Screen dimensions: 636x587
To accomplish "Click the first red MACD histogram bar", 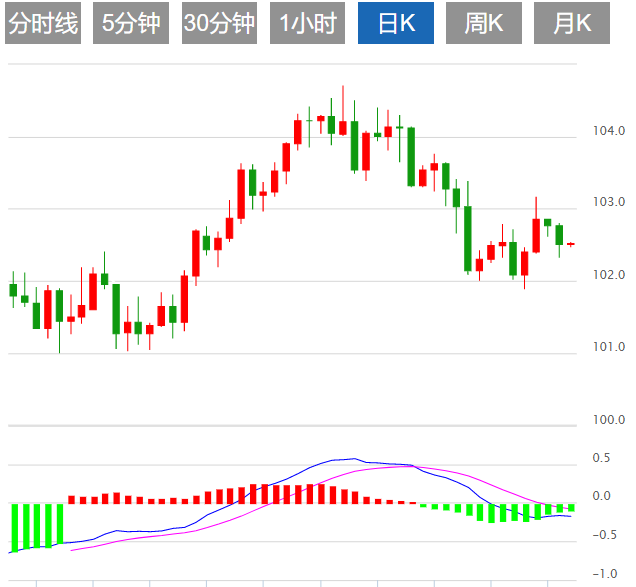I will pyautogui.click(x=71, y=499).
